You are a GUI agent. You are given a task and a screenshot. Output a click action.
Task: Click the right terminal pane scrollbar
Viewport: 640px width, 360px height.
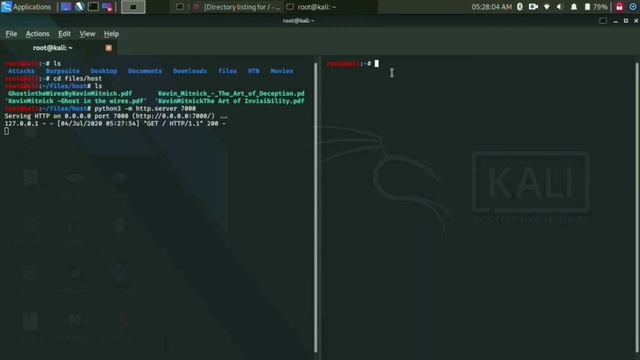tap(637, 207)
